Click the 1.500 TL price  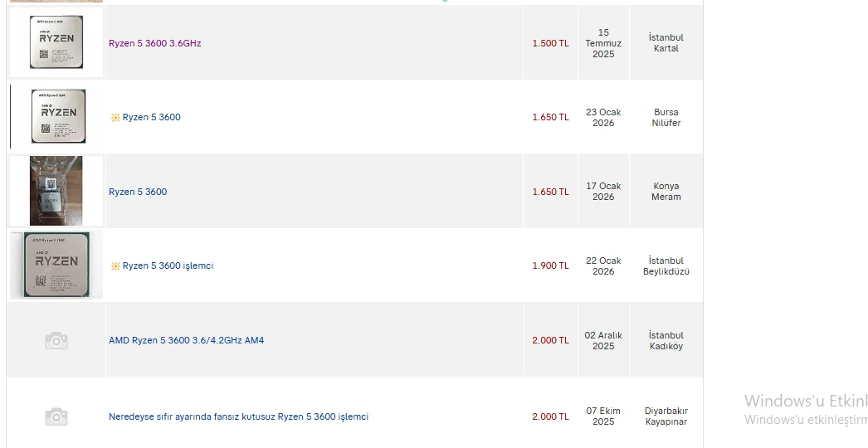[x=550, y=43]
